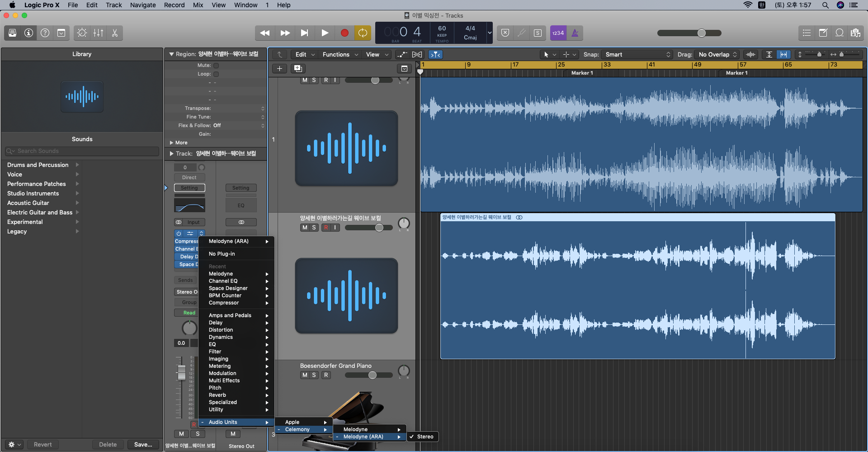Toggle the Tuner button
Image resolution: width=868 pixels, height=452 pixels.
(x=521, y=33)
